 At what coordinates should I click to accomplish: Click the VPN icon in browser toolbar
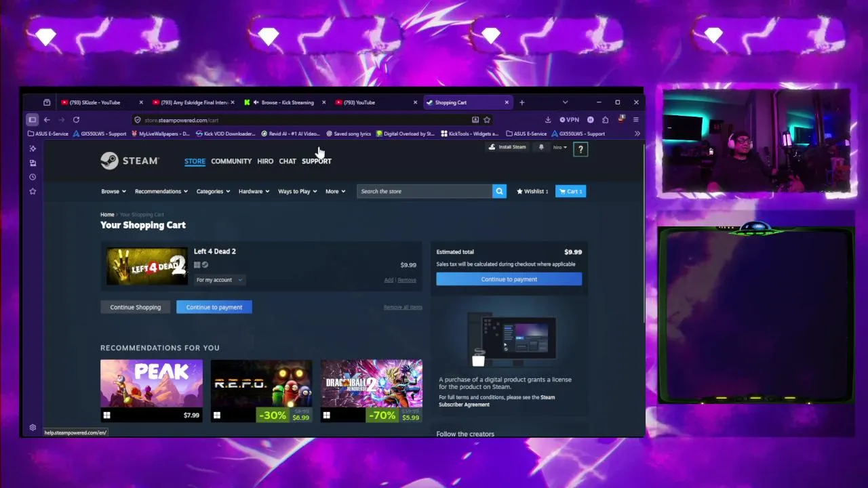(x=570, y=120)
